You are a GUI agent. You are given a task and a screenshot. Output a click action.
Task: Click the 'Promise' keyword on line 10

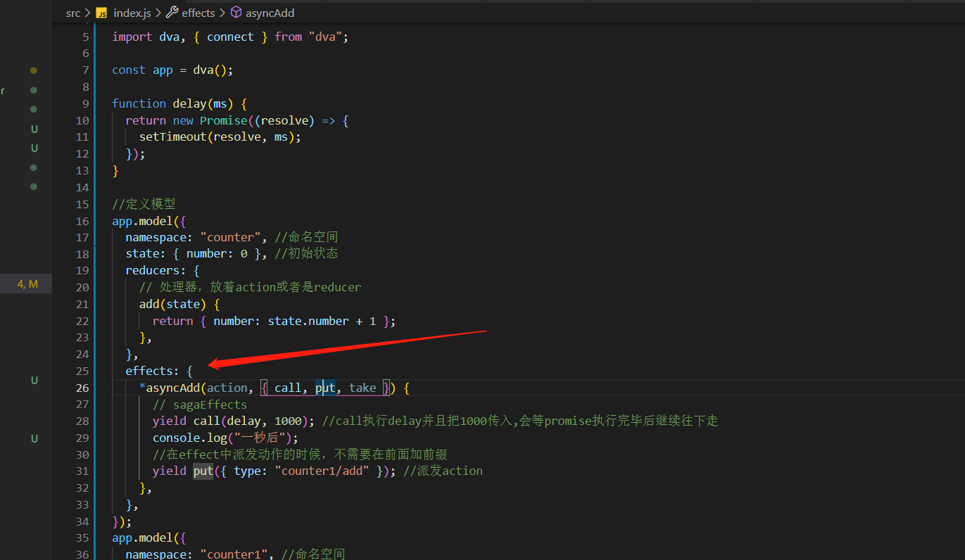pos(224,120)
